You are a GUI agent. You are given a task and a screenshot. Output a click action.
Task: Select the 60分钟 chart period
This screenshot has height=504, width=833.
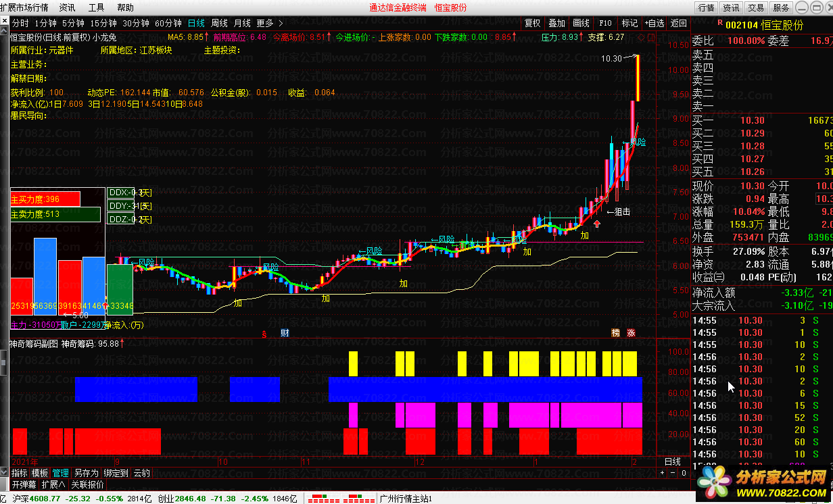click(x=168, y=23)
